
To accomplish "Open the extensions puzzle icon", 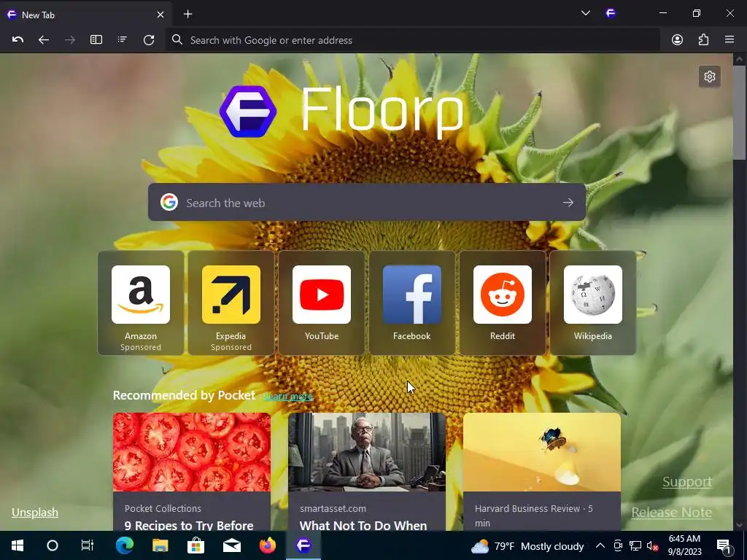I will [x=703, y=40].
